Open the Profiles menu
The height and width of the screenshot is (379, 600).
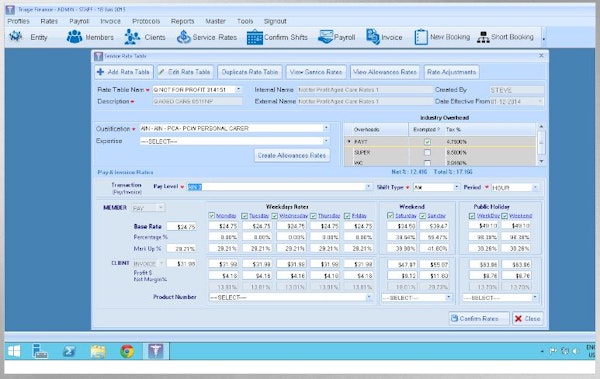point(18,21)
